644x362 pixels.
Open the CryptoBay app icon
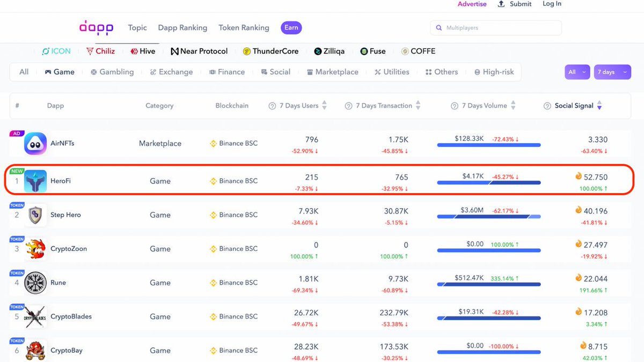pyautogui.click(x=35, y=350)
